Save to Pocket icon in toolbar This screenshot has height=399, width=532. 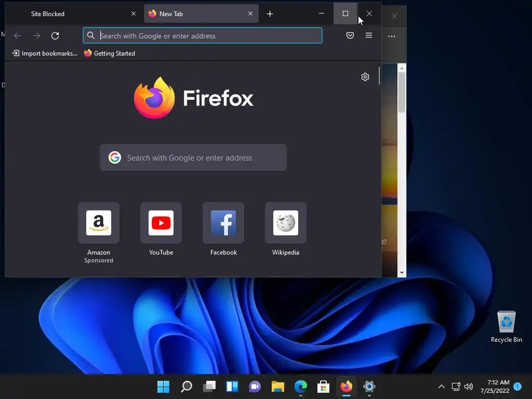[350, 35]
